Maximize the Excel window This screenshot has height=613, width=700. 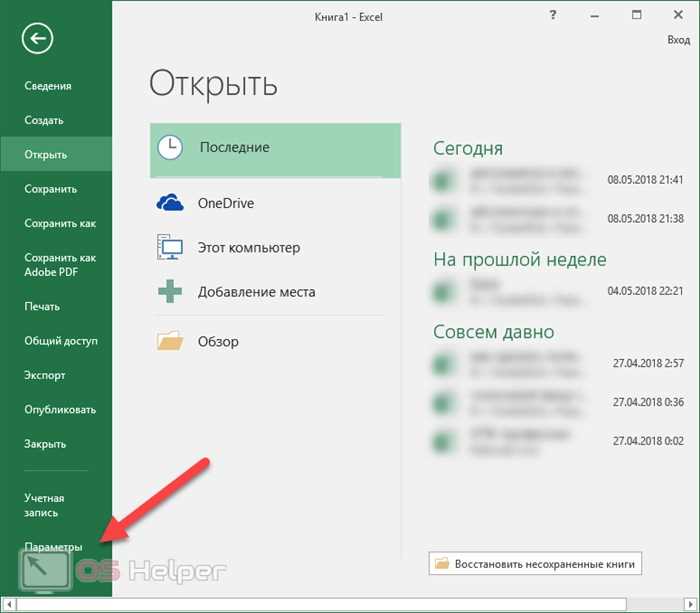[x=637, y=15]
